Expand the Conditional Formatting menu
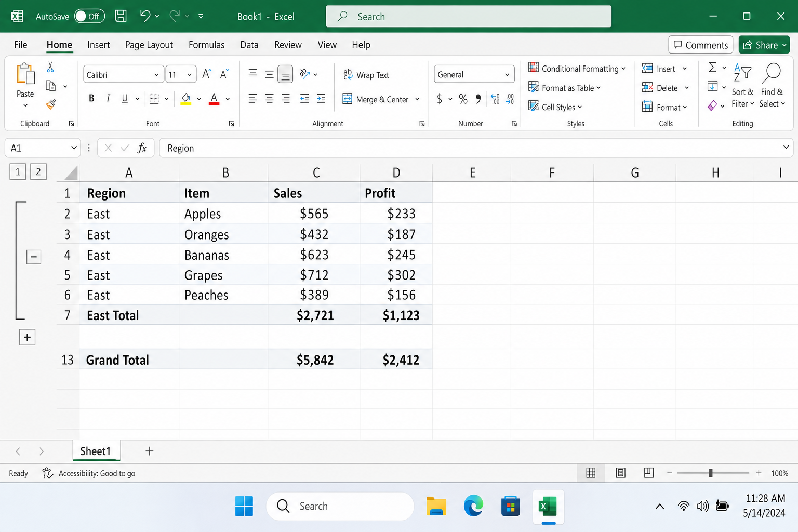Viewport: 798px width, 532px height. tap(577, 68)
